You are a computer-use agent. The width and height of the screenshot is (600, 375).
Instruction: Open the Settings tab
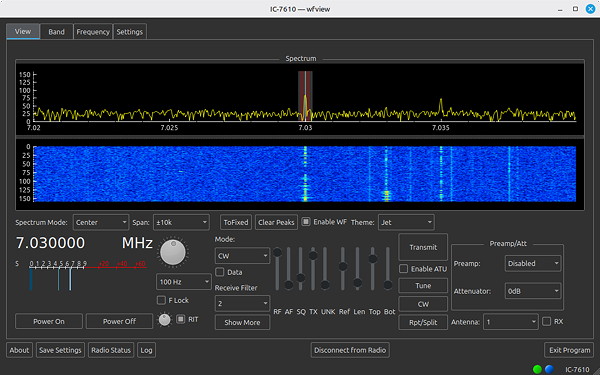129,32
